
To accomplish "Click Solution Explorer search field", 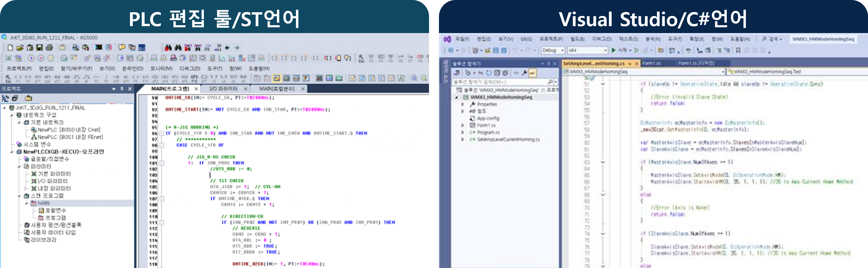I will click(505, 82).
